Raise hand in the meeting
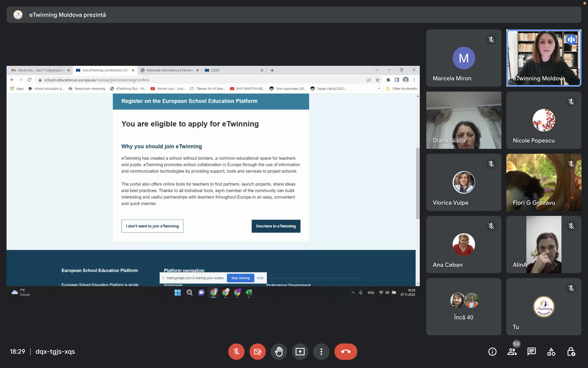Screen dimensions: 588x368 coord(279,351)
